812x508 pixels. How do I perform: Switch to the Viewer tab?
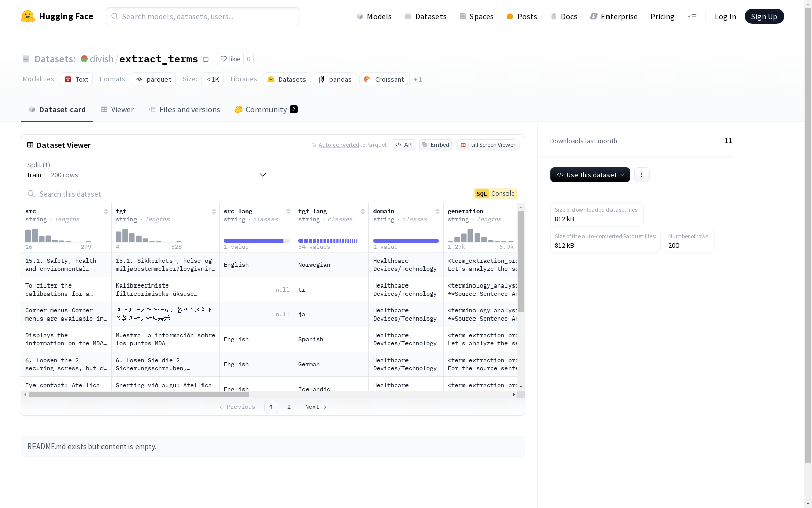pos(117,110)
